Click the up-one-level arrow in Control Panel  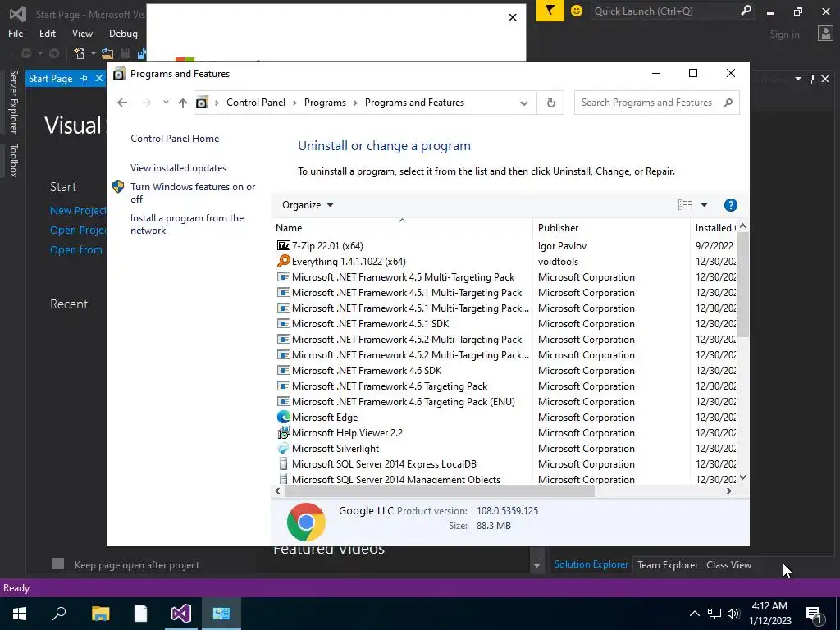(x=183, y=103)
